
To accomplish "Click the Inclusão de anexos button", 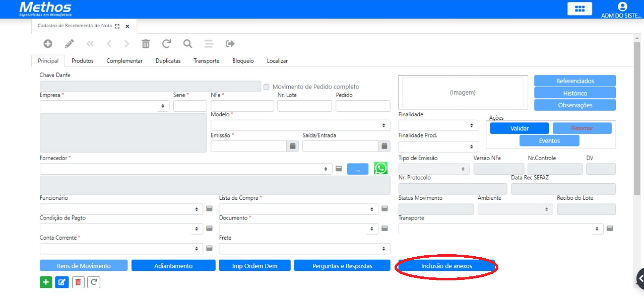I will pos(446,266).
